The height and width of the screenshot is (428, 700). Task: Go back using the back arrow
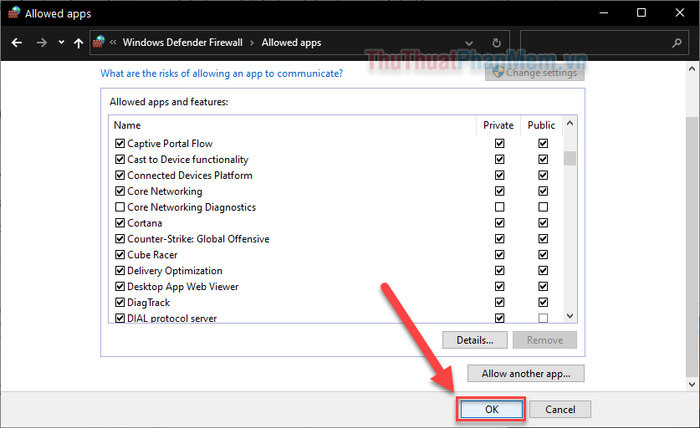point(17,43)
